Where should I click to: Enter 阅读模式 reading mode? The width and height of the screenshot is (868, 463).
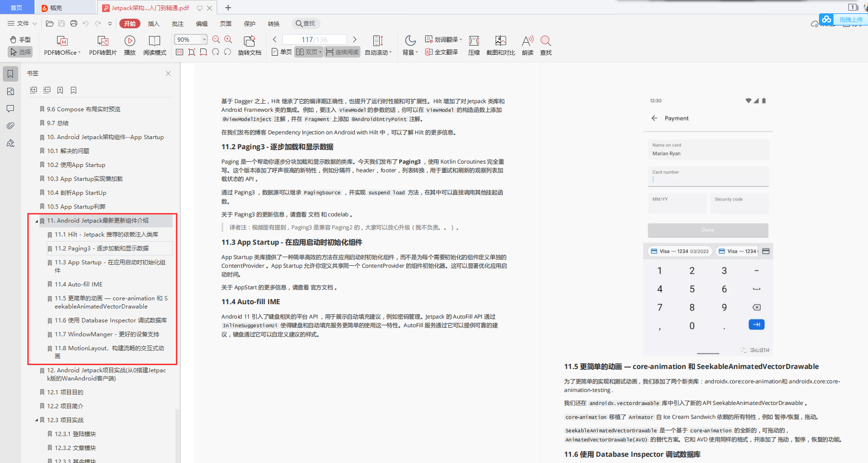155,46
